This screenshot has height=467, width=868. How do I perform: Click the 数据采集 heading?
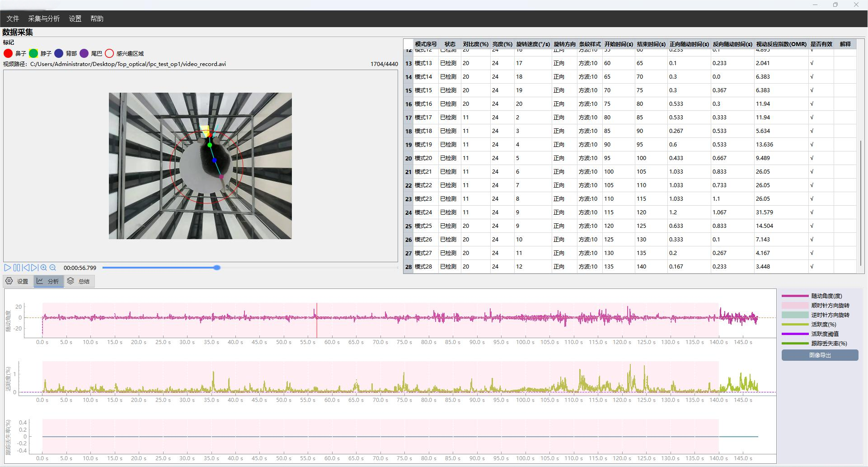pyautogui.click(x=18, y=32)
